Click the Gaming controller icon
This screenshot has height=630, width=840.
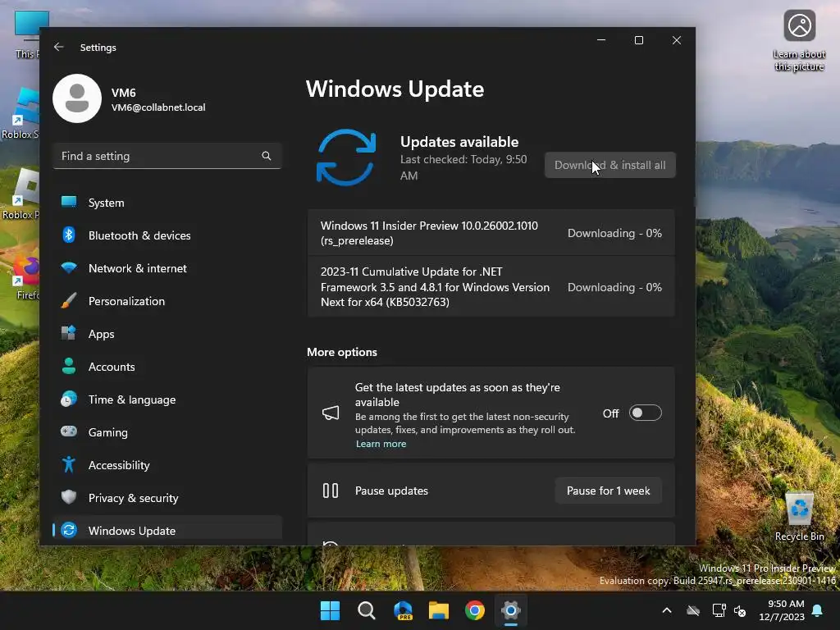69,431
